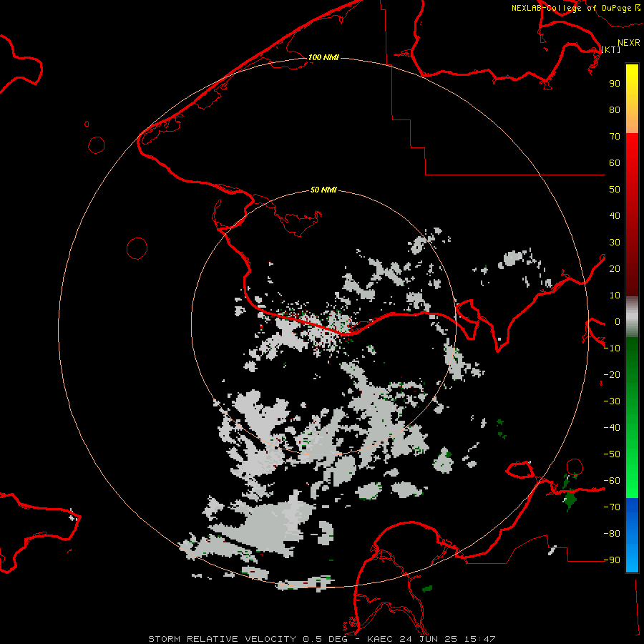Screen dimensions: 644x644
Task: Click the 100 NMI range ring label
Action: (x=323, y=57)
